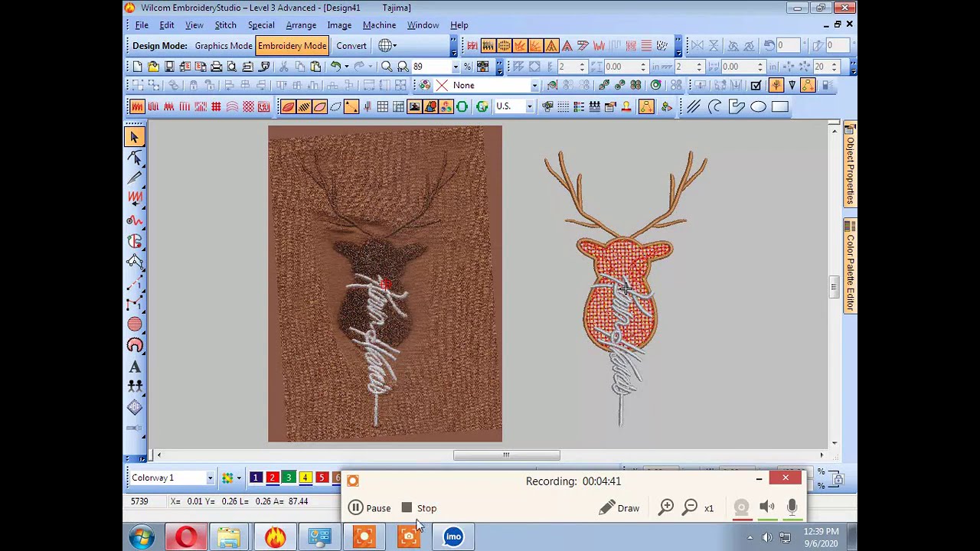Click the Paste clipboard icon
The height and width of the screenshot is (551, 980).
(x=315, y=67)
